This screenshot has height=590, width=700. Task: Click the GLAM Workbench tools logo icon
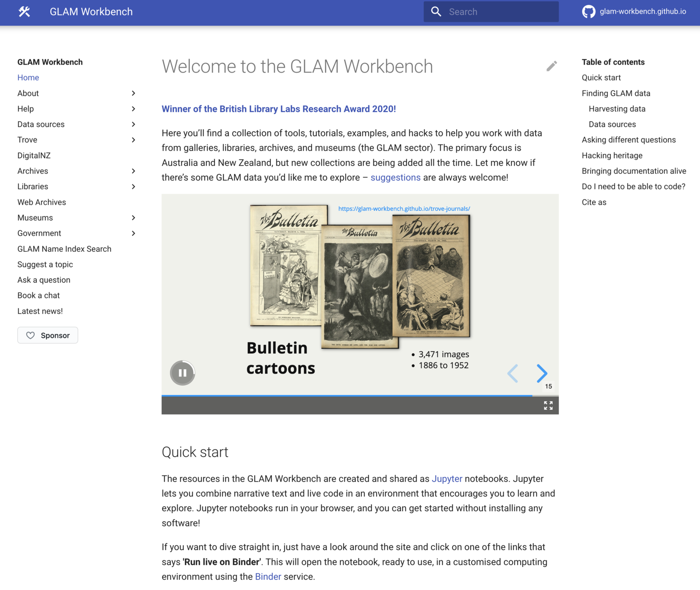coord(24,12)
